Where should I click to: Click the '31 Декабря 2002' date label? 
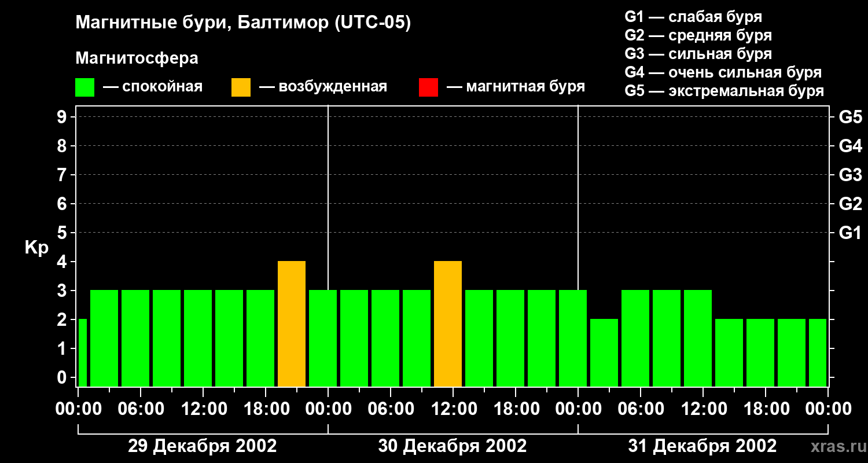(703, 446)
